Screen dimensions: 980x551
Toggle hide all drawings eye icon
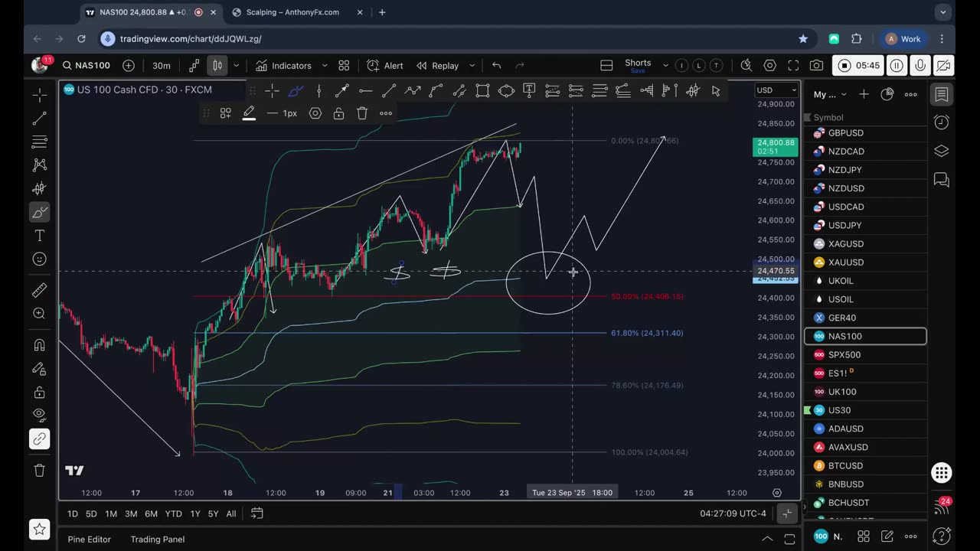(40, 416)
